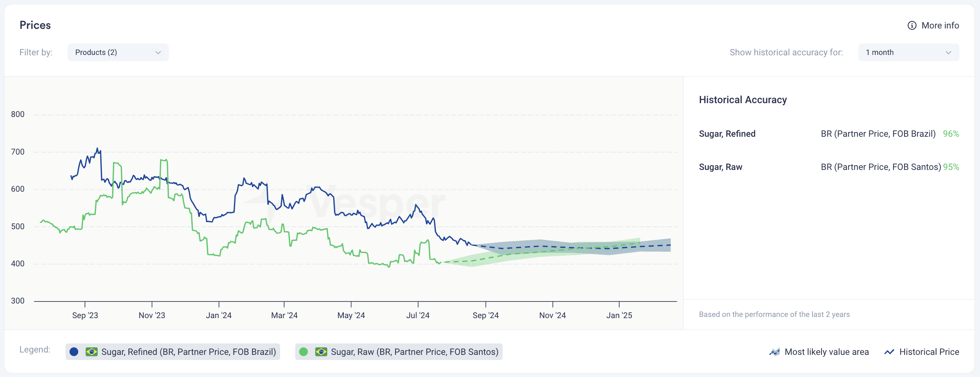This screenshot has width=980, height=377.
Task: Click the Brazil flag in Sugar, Refined legend
Action: (92, 352)
